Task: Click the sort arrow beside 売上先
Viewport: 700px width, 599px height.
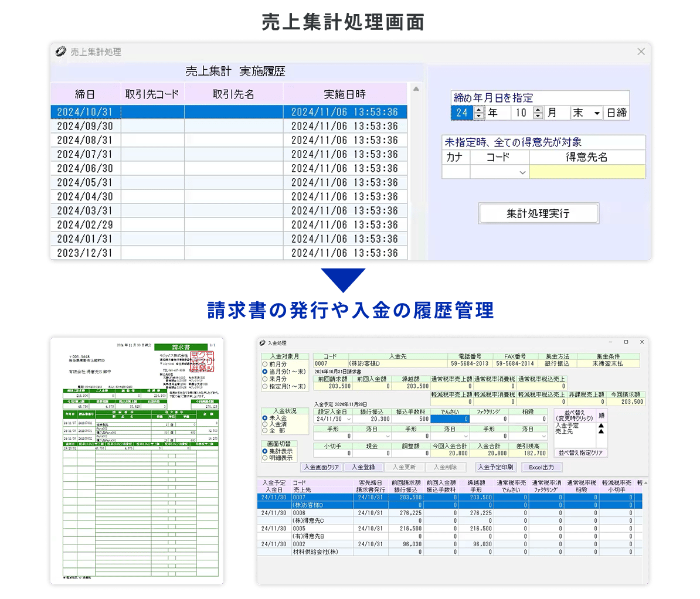Action: (x=601, y=431)
